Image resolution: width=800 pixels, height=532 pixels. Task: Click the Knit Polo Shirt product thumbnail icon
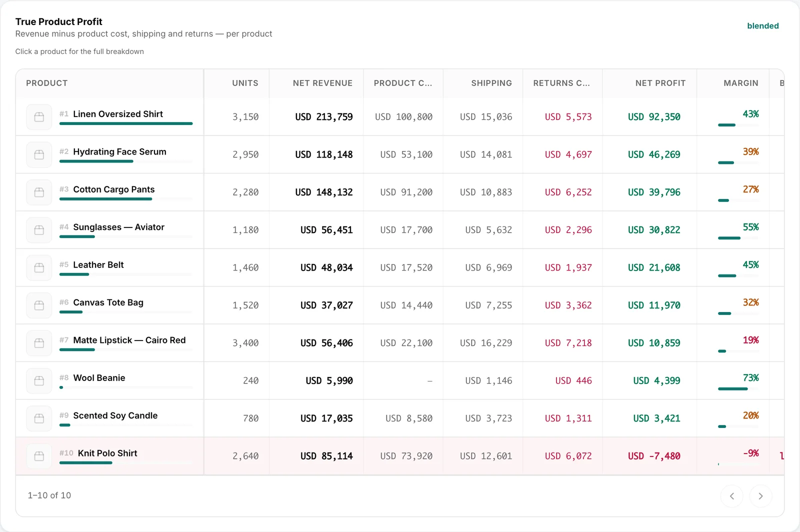pos(39,456)
